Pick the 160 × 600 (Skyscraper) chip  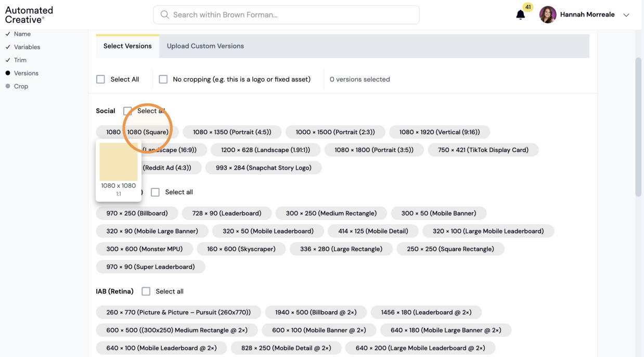241,249
